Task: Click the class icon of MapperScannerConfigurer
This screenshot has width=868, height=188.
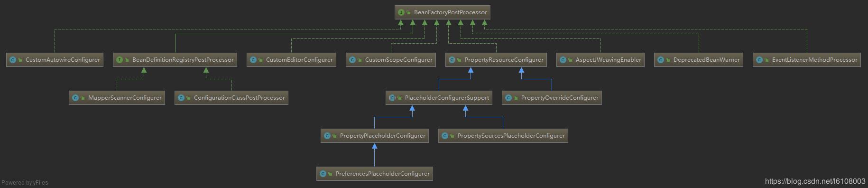Action: tap(75, 98)
